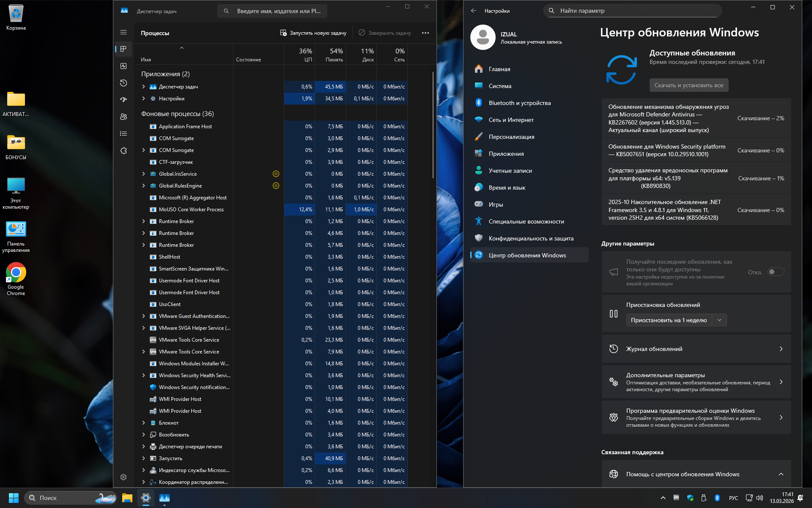Toggle the get latest updates switch

click(776, 272)
